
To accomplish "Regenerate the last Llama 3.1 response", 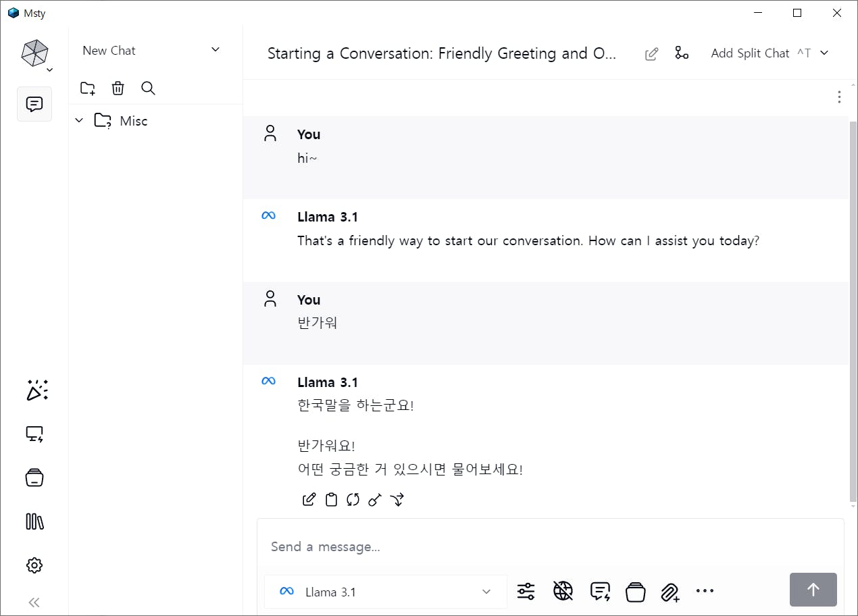I will 353,500.
